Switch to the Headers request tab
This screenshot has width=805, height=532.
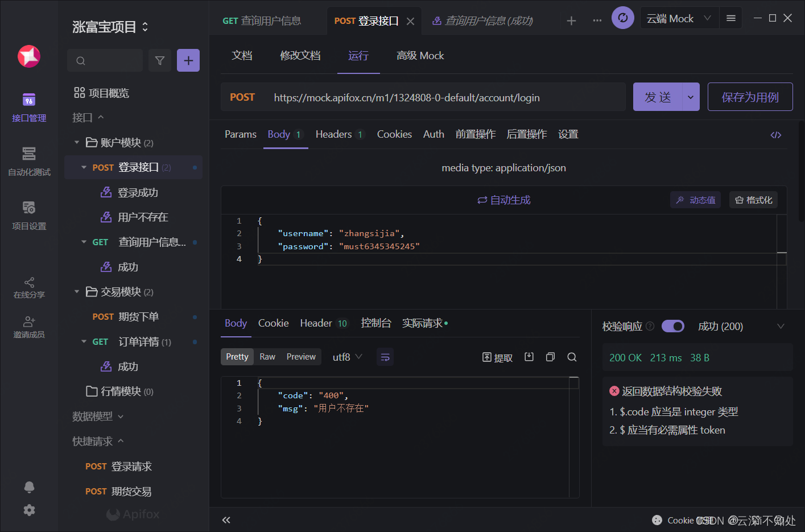click(x=334, y=134)
